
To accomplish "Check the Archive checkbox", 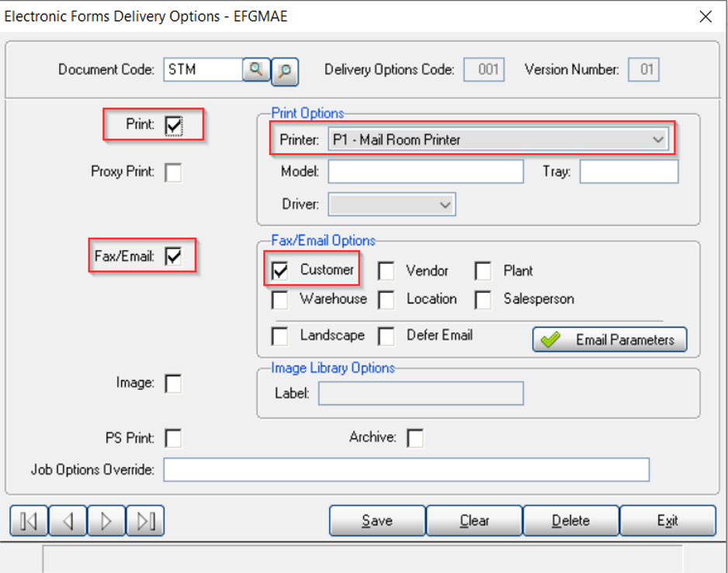I will pyautogui.click(x=415, y=438).
